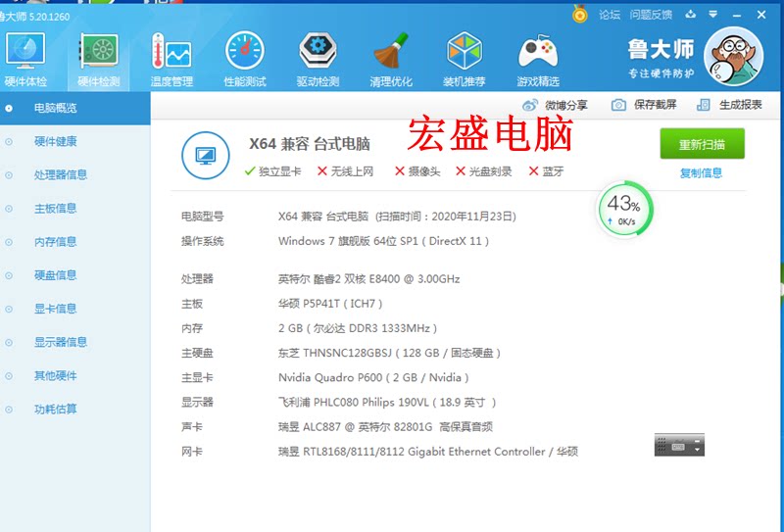784x532 pixels.
Task: Click the skin shirt icon in title bar
Action: [x=691, y=14]
